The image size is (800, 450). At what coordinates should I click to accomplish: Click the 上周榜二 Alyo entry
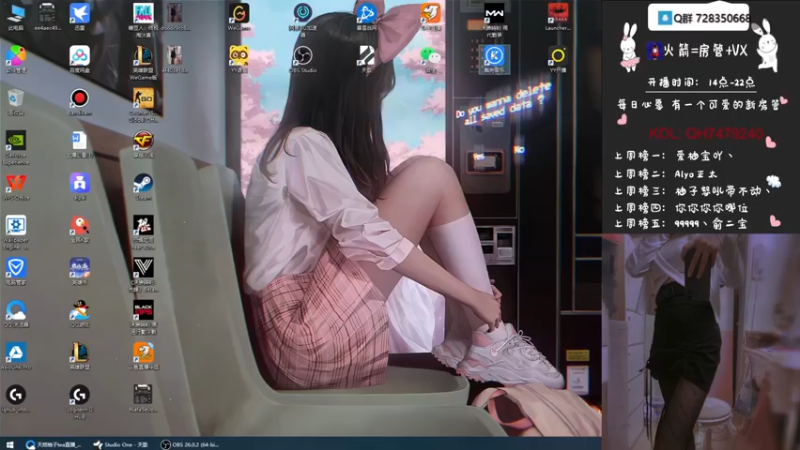(665, 174)
